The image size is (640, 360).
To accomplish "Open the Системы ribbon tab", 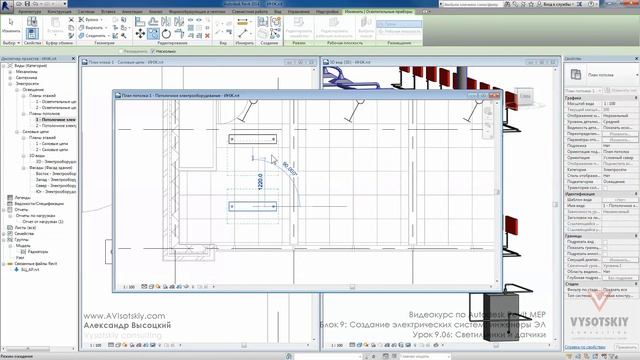I will (x=86, y=12).
